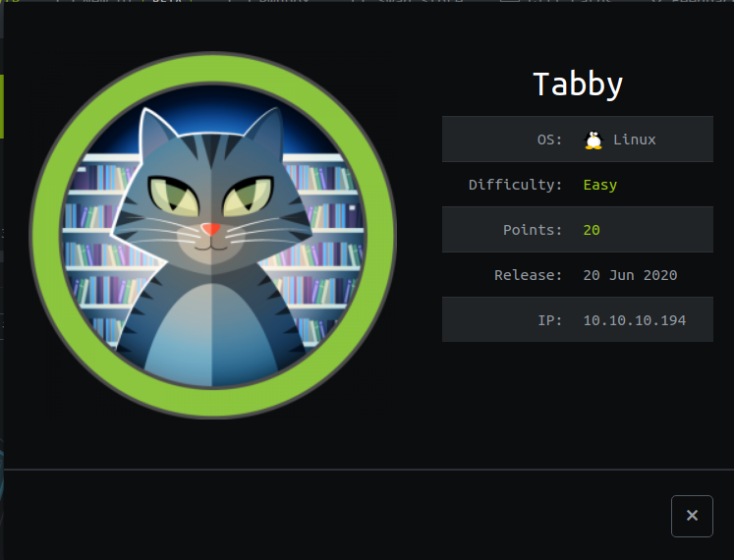Click the Linux penguin icon
Screen dimensions: 734x560
[593, 140]
